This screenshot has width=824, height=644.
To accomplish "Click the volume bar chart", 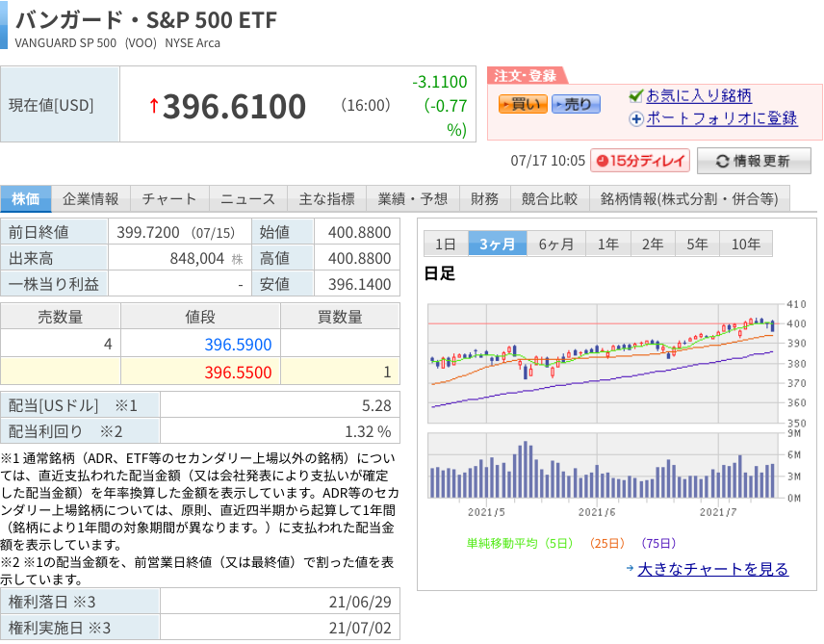I will 603,465.
